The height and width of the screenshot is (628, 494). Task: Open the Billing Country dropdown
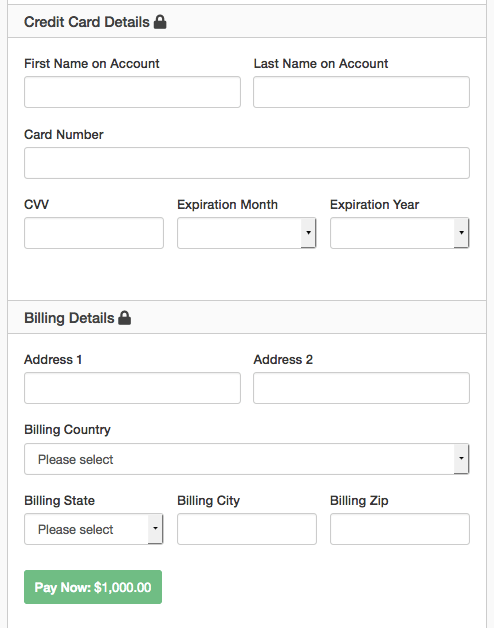(x=247, y=459)
